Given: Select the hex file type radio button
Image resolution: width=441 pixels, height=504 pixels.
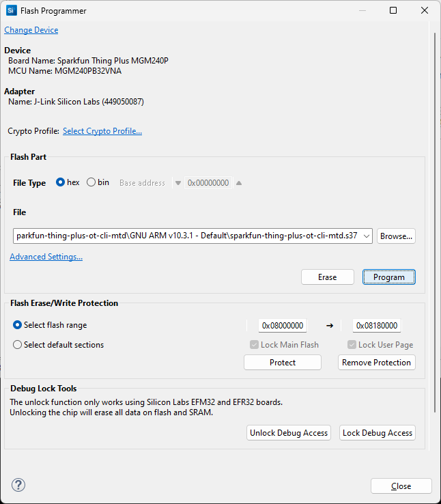Looking at the screenshot, I should click(x=61, y=182).
